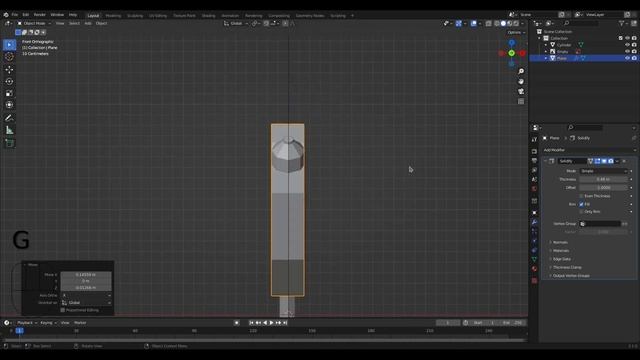Open the Tool properties tab
Screen dimensions: 640x360
click(x=534, y=140)
